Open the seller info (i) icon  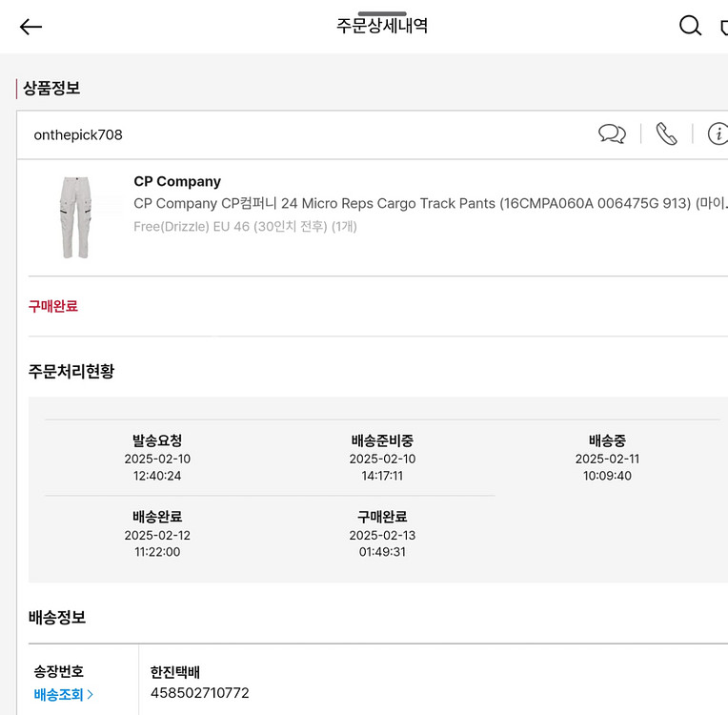[x=718, y=133]
